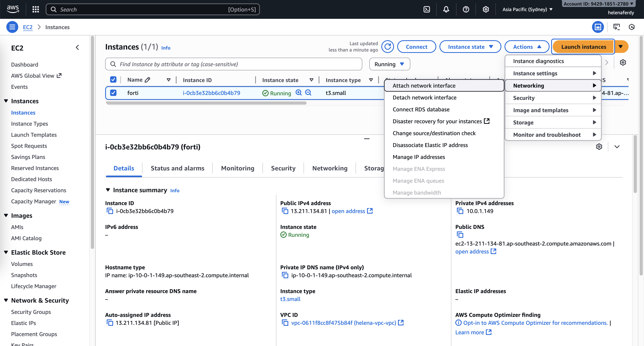Copy the public IPv4 address
Screen dimensions: 644x346
click(x=285, y=211)
